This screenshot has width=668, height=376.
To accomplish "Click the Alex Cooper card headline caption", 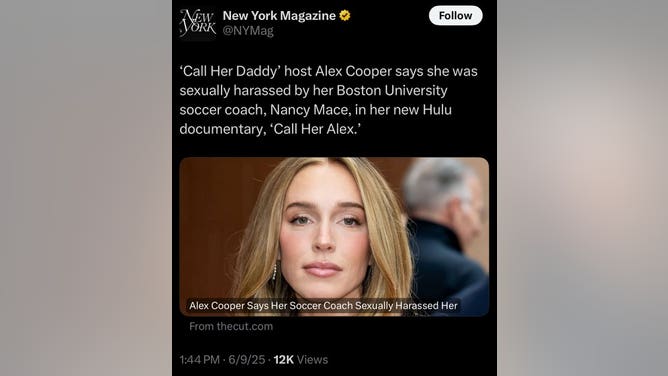I will click(323, 306).
